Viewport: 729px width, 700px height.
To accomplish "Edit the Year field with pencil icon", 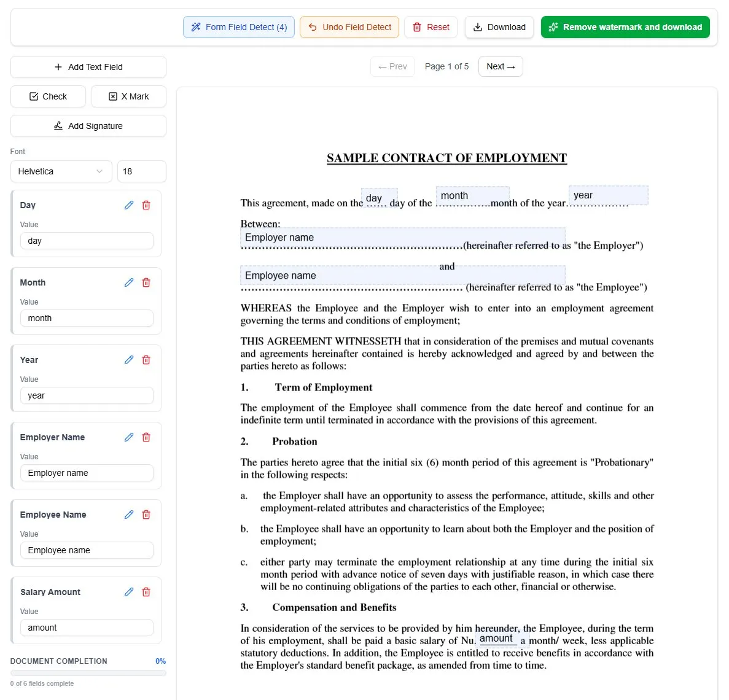I will point(129,360).
